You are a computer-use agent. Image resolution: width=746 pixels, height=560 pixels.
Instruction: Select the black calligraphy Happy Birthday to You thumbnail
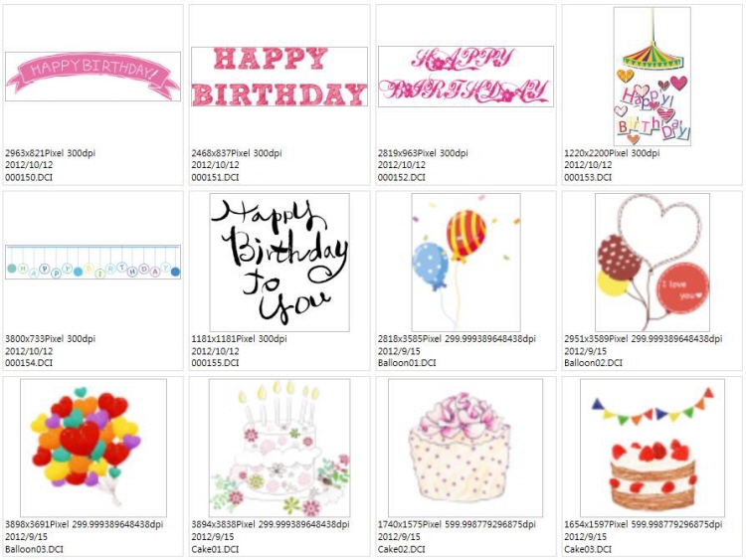[x=280, y=263]
